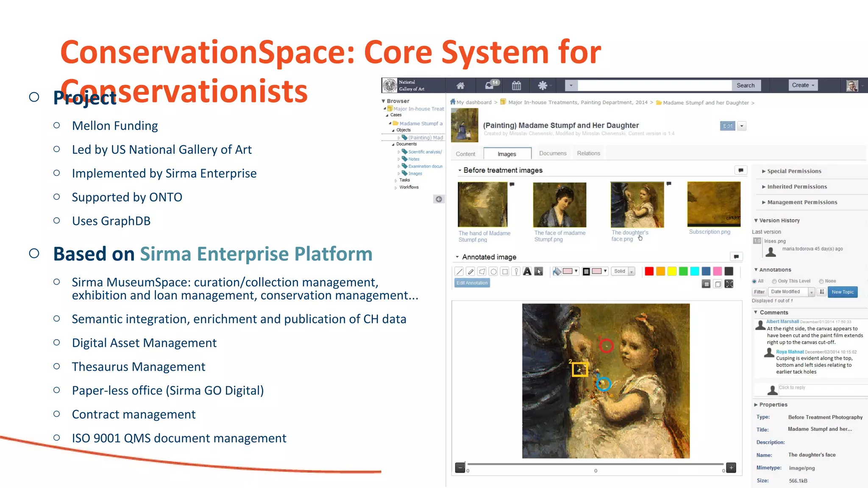Select the pencil annotation tool
868x488 pixels.
[x=470, y=272]
